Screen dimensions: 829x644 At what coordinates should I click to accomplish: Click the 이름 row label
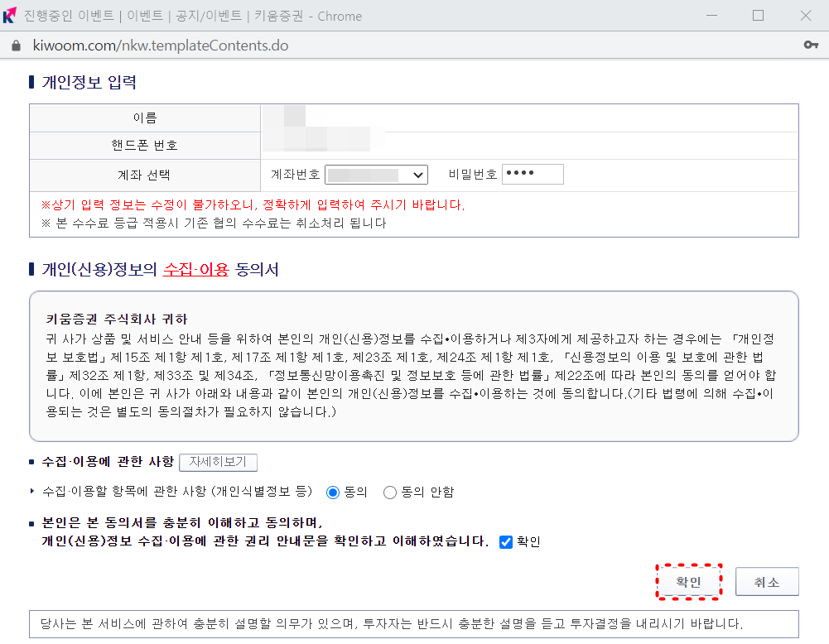[145, 118]
